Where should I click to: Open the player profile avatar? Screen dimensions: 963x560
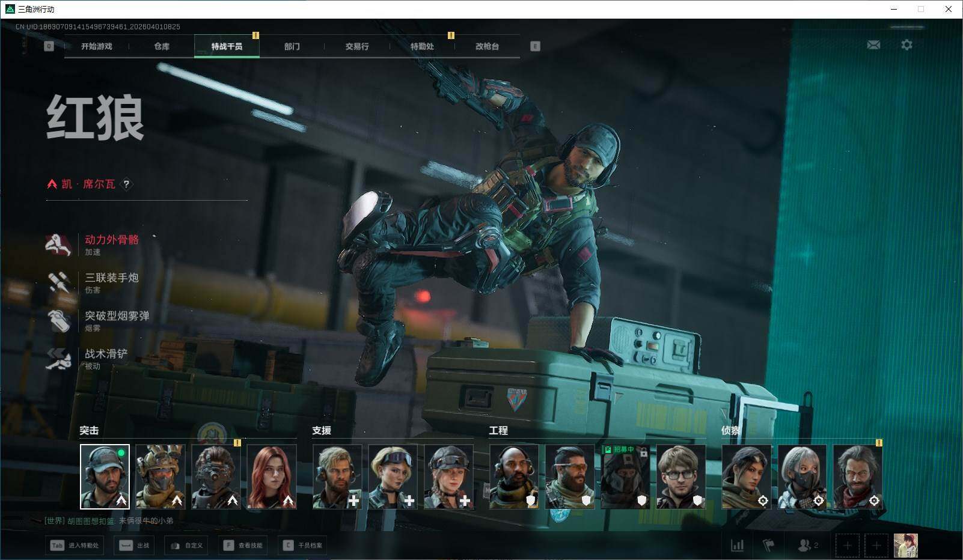[906, 546]
